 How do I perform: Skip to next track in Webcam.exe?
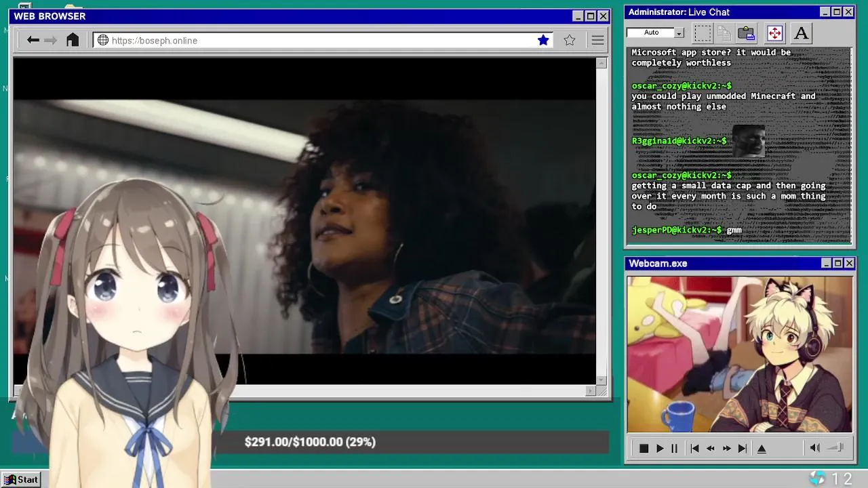tap(743, 448)
